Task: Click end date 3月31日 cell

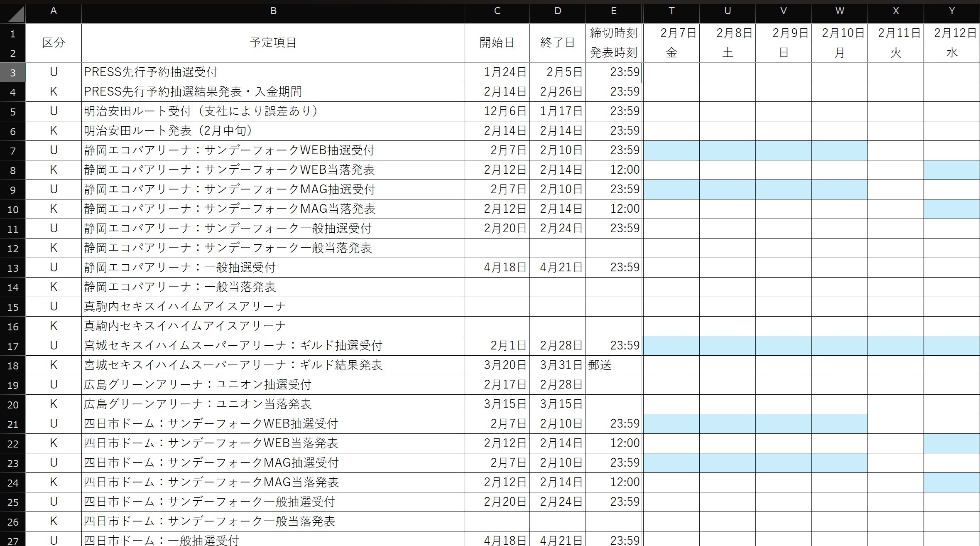Action: [x=558, y=365]
